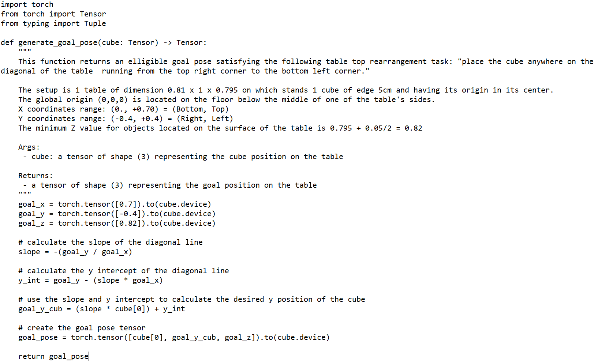Click the 'slope = -(goal_y / goal_x)' line
The image size is (594, 364).
pos(75,252)
